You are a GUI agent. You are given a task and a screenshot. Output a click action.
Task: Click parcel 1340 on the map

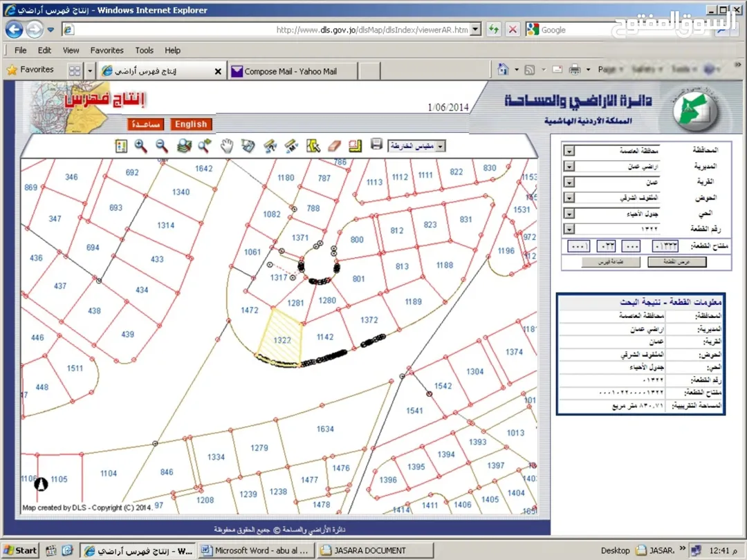tap(181, 192)
